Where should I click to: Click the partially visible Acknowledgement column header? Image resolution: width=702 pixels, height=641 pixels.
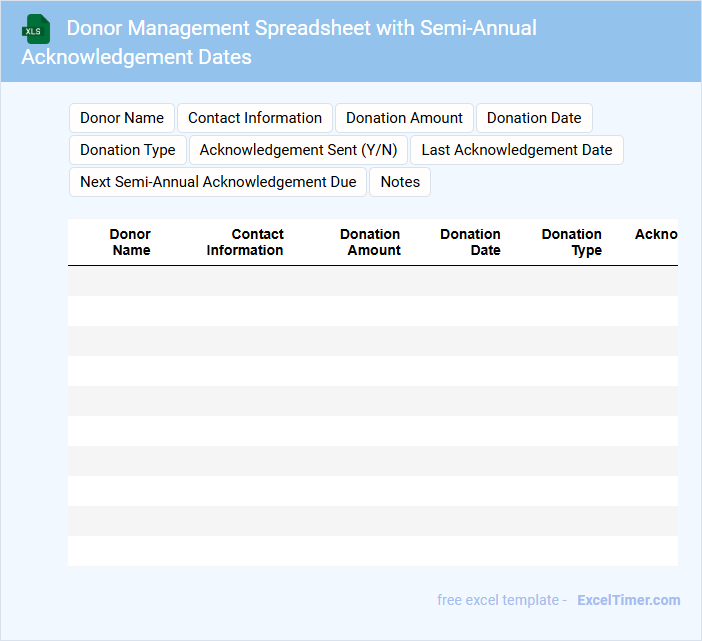(x=656, y=235)
